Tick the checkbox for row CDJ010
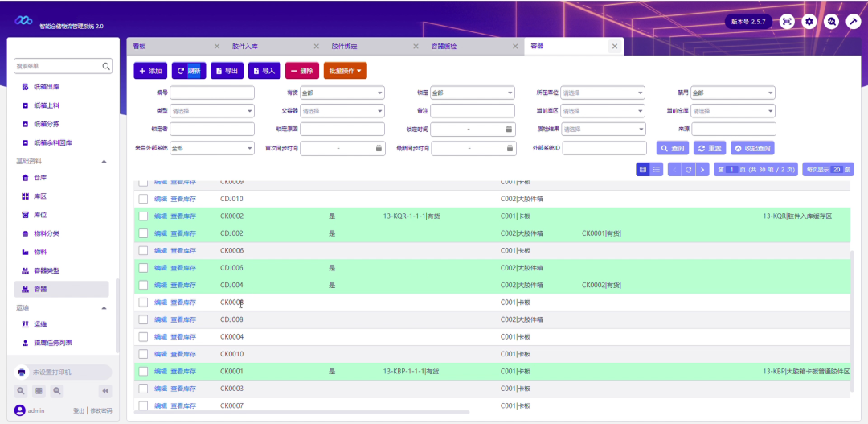The width and height of the screenshot is (868, 424). (x=143, y=199)
